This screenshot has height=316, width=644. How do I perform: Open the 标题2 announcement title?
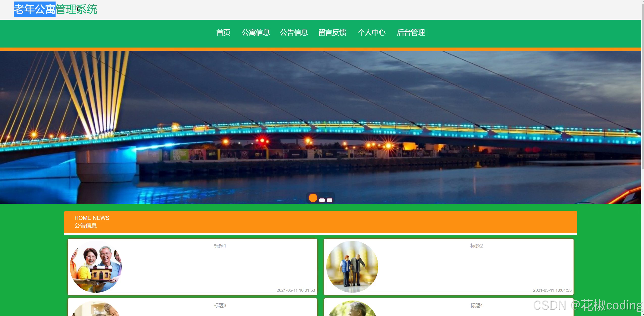[476, 246]
